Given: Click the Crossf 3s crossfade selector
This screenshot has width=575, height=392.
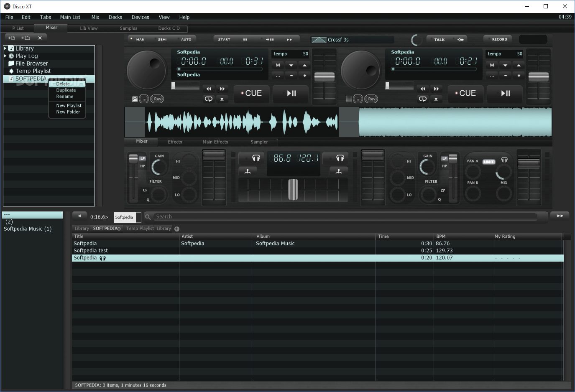Looking at the screenshot, I should [353, 40].
